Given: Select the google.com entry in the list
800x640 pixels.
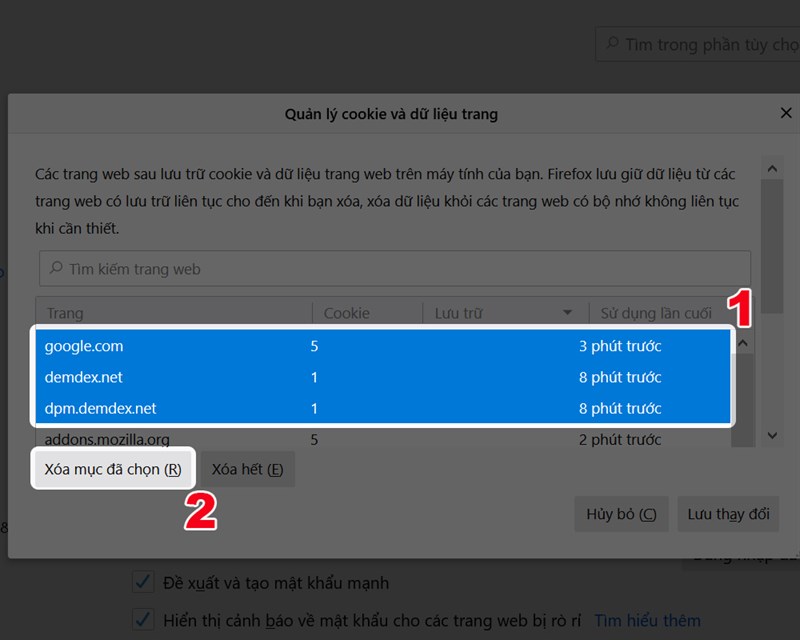Looking at the screenshot, I should (200, 346).
